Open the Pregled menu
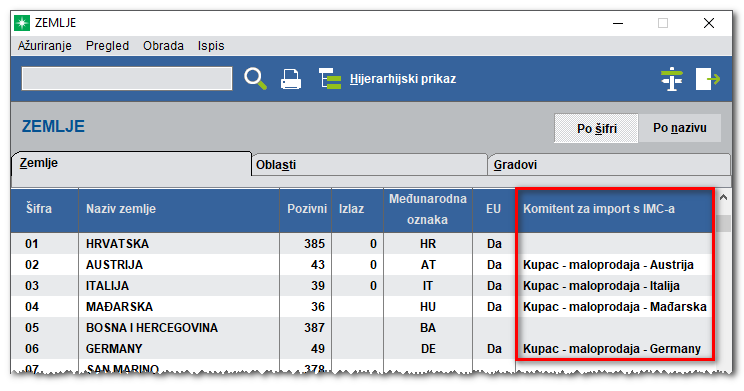744x391 pixels. (107, 46)
